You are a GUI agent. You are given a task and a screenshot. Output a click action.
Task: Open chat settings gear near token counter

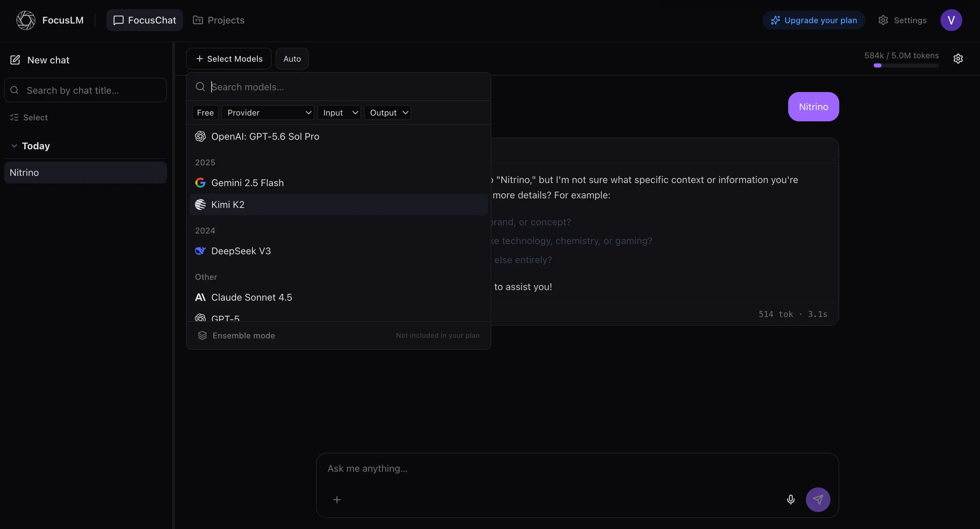(958, 59)
